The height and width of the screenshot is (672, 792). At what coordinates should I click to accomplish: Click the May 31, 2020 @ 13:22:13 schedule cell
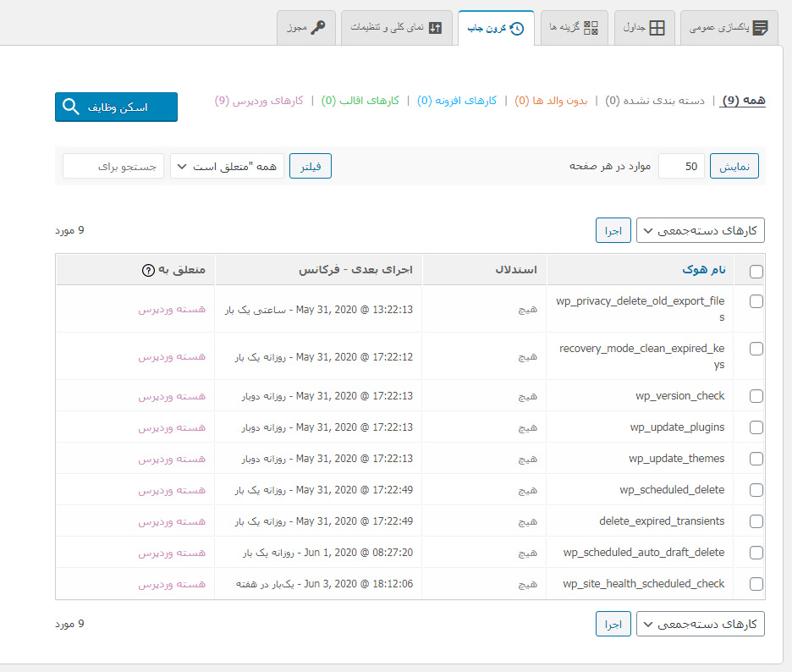point(319,310)
